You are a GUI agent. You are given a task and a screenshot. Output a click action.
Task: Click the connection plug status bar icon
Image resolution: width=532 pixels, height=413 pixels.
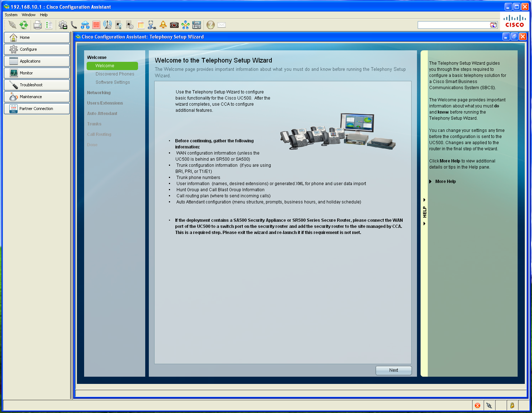click(x=489, y=405)
